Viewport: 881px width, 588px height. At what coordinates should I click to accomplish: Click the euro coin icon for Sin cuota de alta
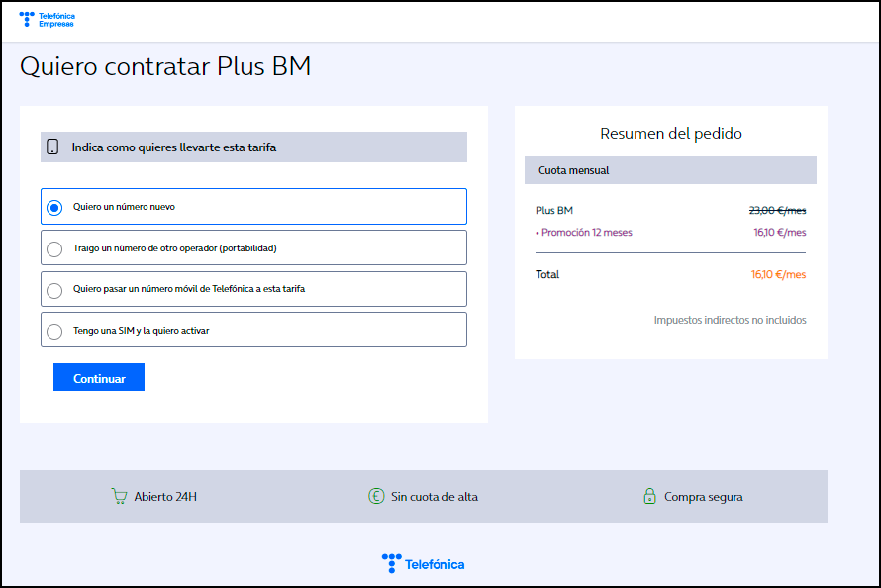(375, 496)
